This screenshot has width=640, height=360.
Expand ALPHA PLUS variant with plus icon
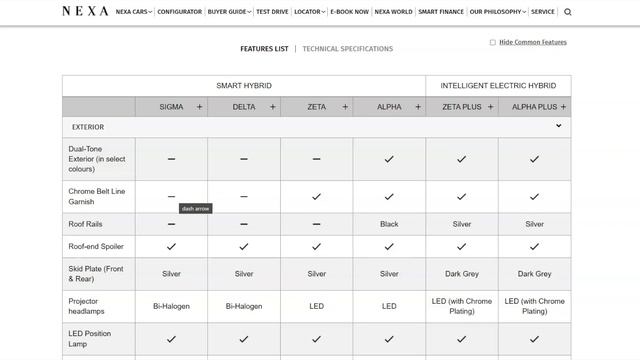click(x=563, y=107)
